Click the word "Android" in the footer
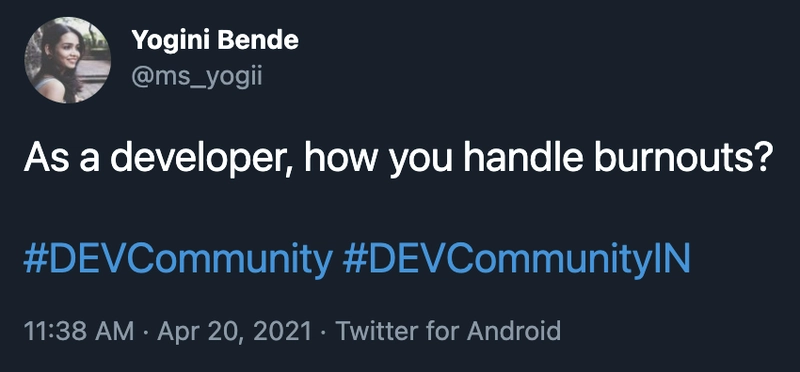This screenshot has width=800, height=372. [514, 331]
